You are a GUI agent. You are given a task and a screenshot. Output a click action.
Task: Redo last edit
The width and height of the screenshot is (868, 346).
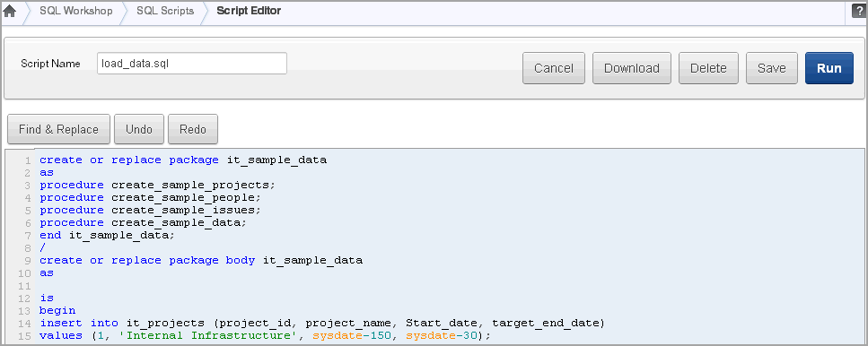pyautogui.click(x=193, y=129)
